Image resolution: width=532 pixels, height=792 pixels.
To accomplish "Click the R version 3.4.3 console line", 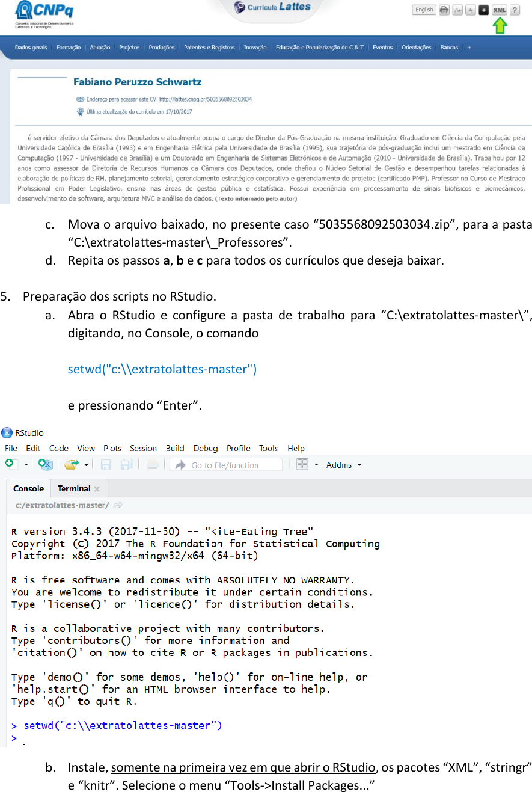I will [162, 532].
